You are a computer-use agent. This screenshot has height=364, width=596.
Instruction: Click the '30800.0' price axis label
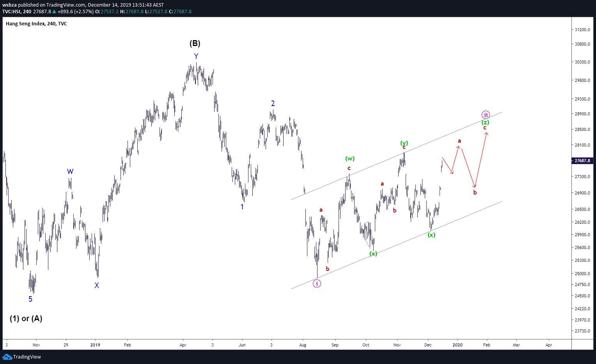coord(582,44)
